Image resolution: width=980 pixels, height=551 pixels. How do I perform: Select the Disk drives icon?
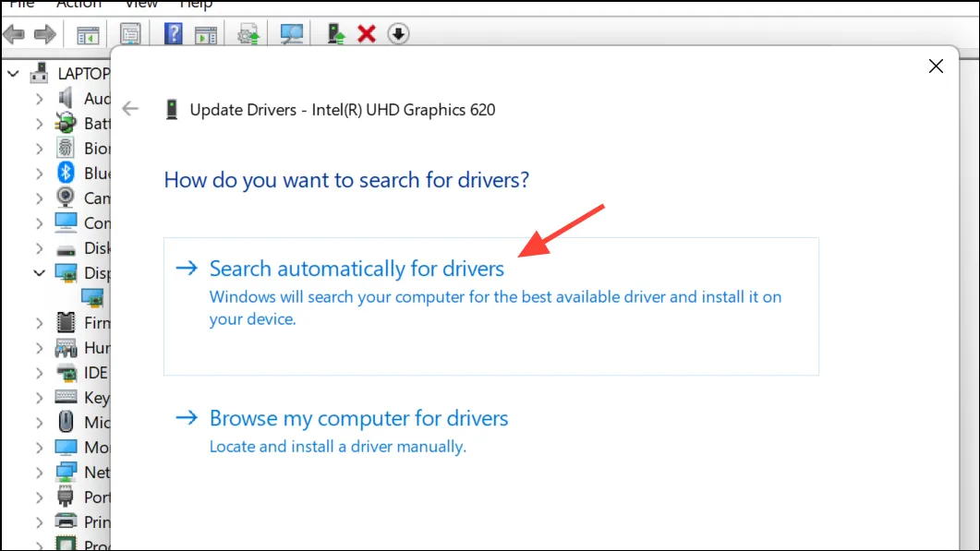pos(66,250)
